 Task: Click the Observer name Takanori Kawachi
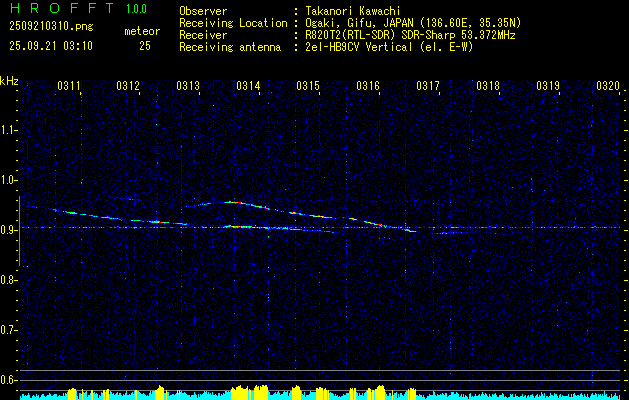click(x=353, y=11)
